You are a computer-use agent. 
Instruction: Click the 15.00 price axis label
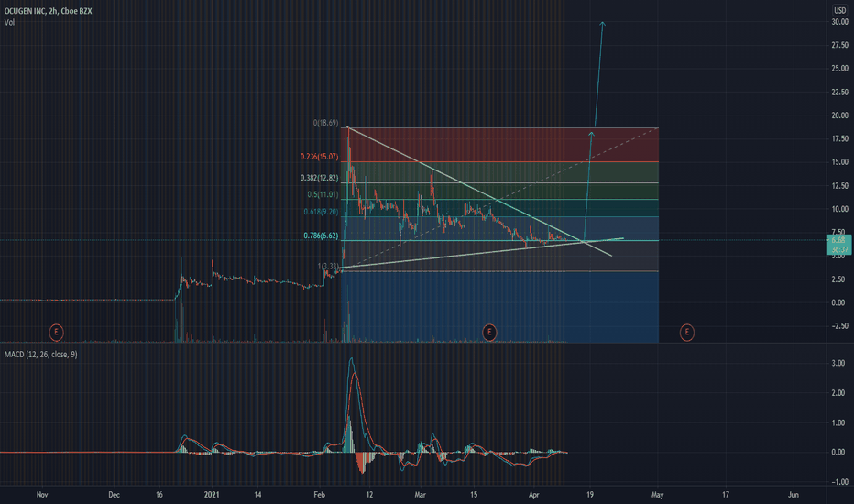(x=840, y=162)
